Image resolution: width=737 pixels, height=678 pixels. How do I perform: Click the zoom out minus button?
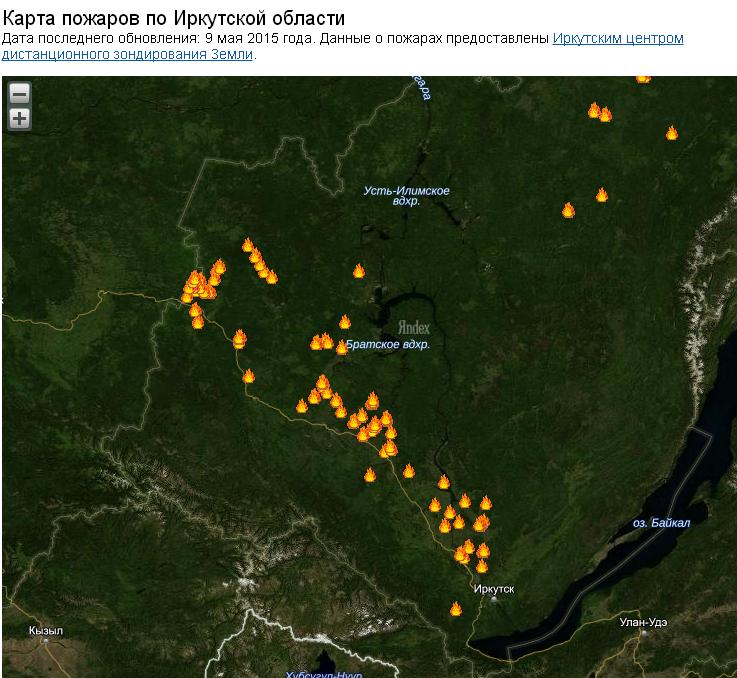(x=19, y=94)
